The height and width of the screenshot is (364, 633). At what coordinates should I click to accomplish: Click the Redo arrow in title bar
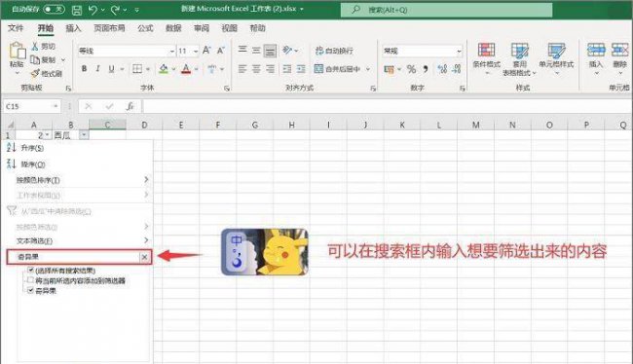[115, 10]
